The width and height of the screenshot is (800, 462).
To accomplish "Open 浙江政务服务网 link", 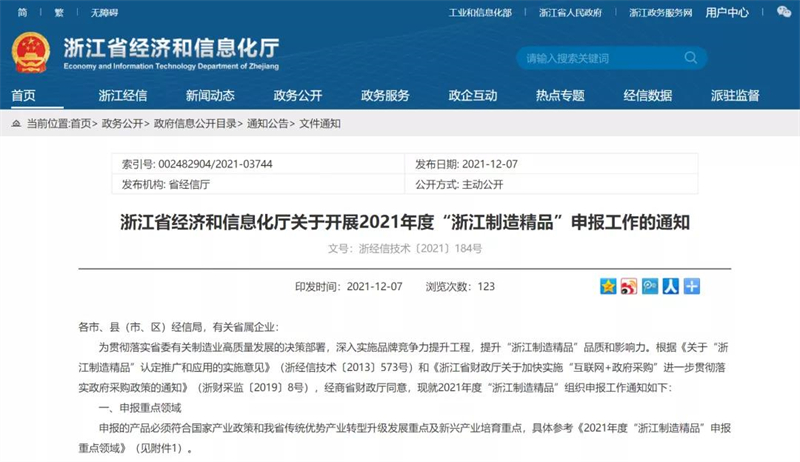I will (661, 12).
